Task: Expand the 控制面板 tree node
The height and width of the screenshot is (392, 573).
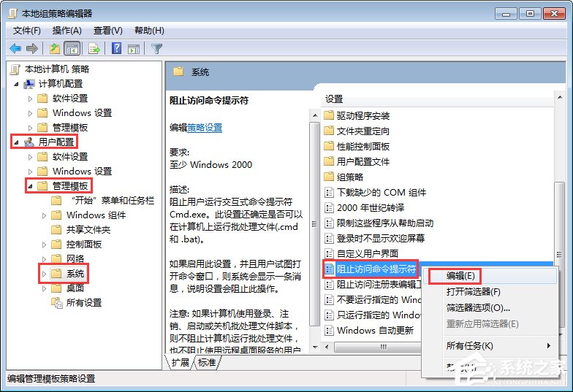Action: (44, 245)
